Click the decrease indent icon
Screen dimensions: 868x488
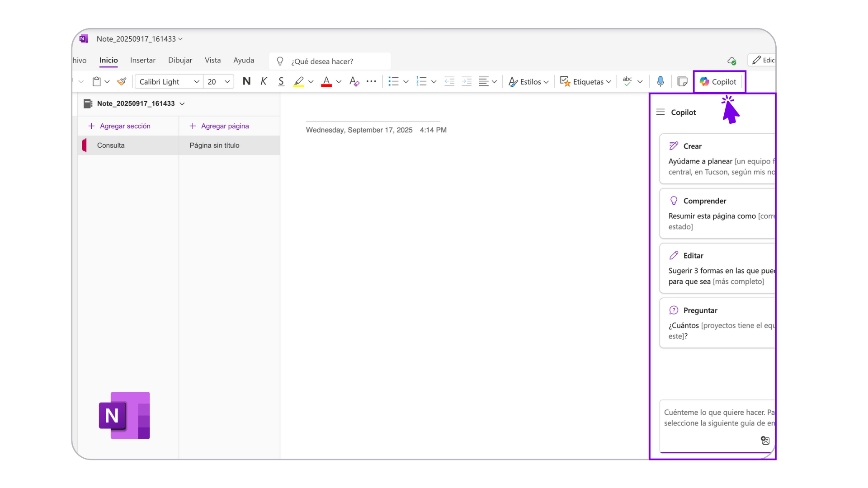coord(449,81)
